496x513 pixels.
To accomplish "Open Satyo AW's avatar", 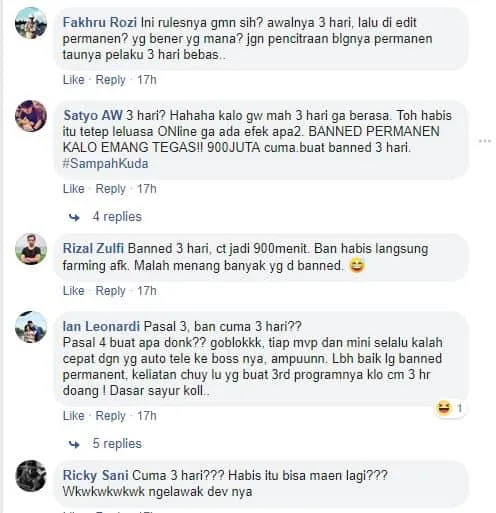I will click(31, 116).
